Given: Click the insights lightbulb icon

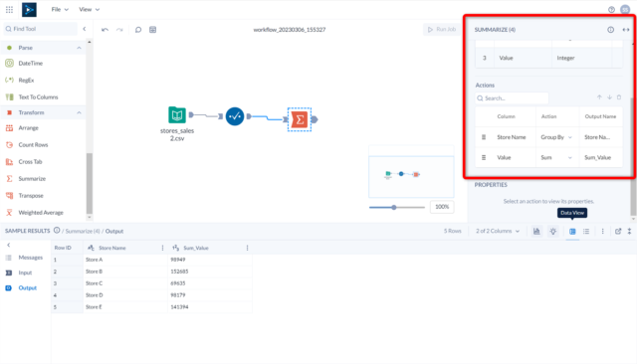Looking at the screenshot, I should coord(553,232).
